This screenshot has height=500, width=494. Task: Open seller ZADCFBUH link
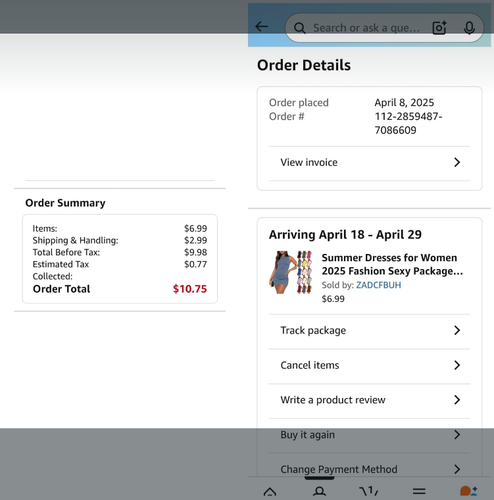point(378,285)
